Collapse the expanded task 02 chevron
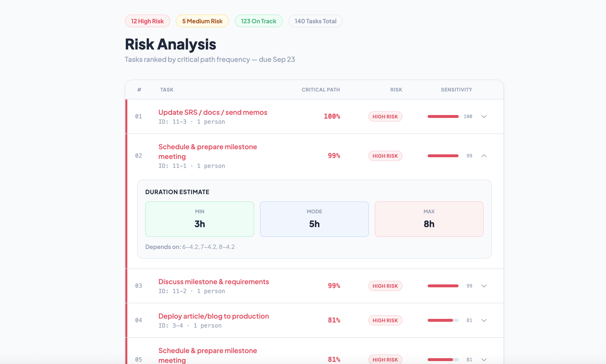 (x=484, y=156)
